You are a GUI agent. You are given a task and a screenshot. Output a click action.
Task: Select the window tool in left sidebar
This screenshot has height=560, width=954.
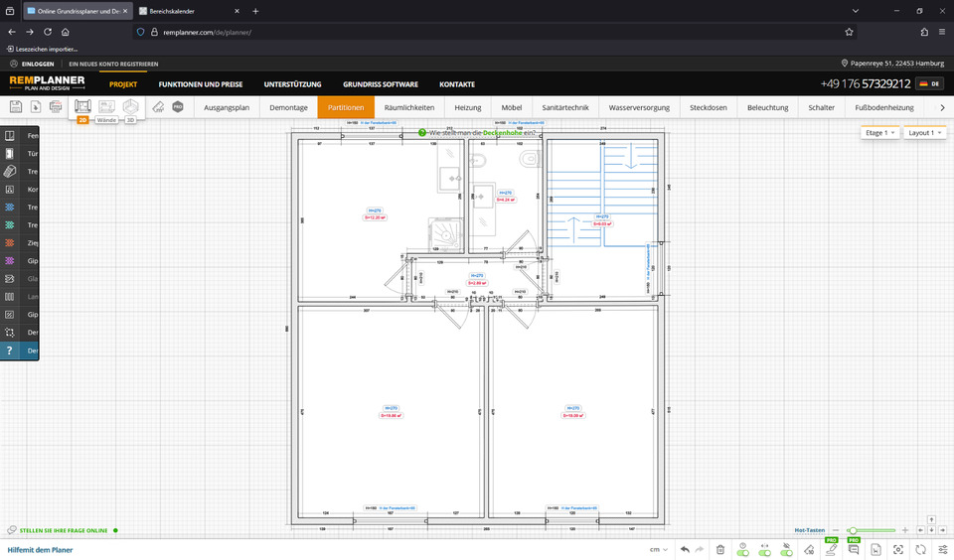[x=10, y=135]
